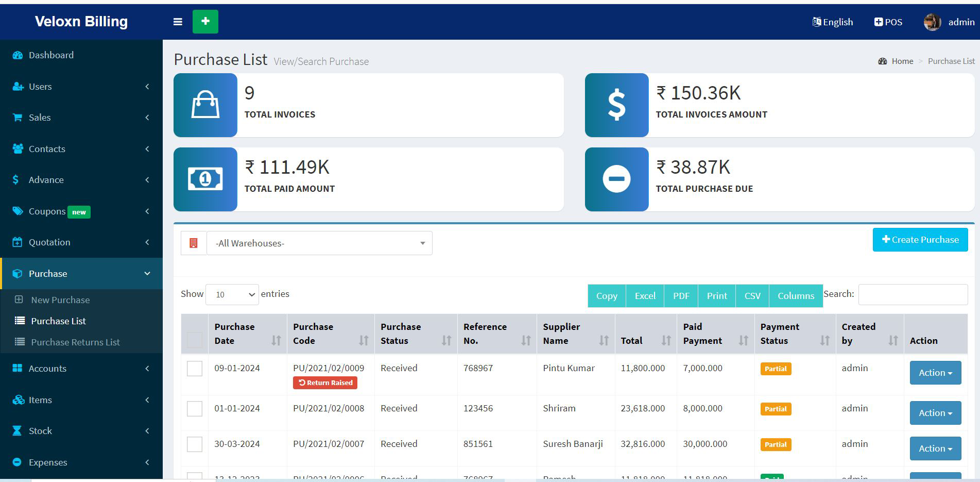Image resolution: width=980 pixels, height=482 pixels.
Task: Click the Create Purchase button
Action: click(x=920, y=240)
